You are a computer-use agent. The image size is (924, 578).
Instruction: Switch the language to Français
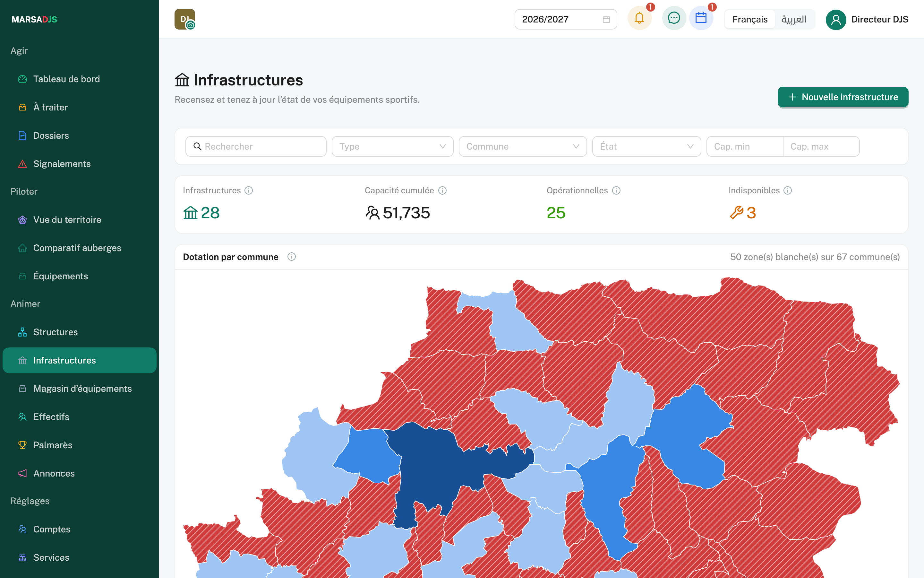[x=750, y=19]
